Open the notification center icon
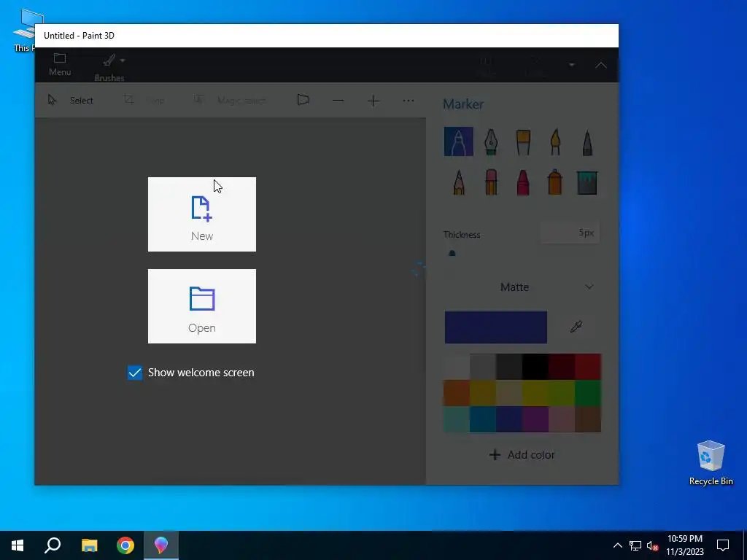747x560 pixels. tap(723, 545)
